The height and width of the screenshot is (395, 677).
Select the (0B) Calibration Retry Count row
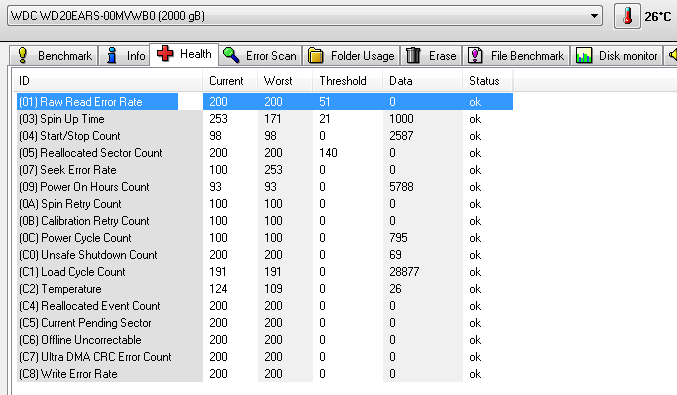pos(264,221)
